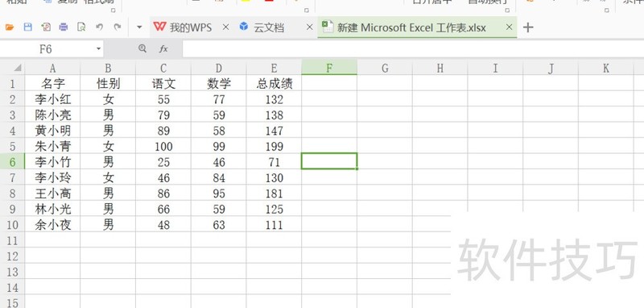
Task: Open Insert Function fx button
Action: pyautogui.click(x=163, y=49)
